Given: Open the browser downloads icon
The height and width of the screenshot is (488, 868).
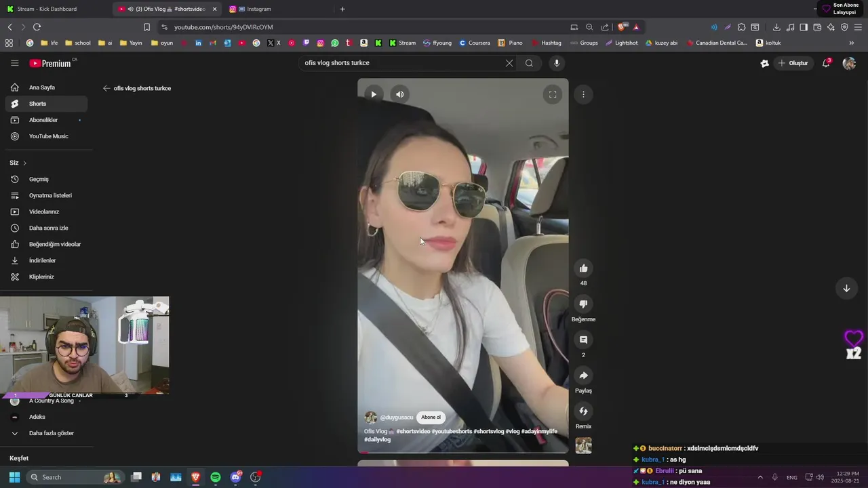Looking at the screenshot, I should point(776,27).
